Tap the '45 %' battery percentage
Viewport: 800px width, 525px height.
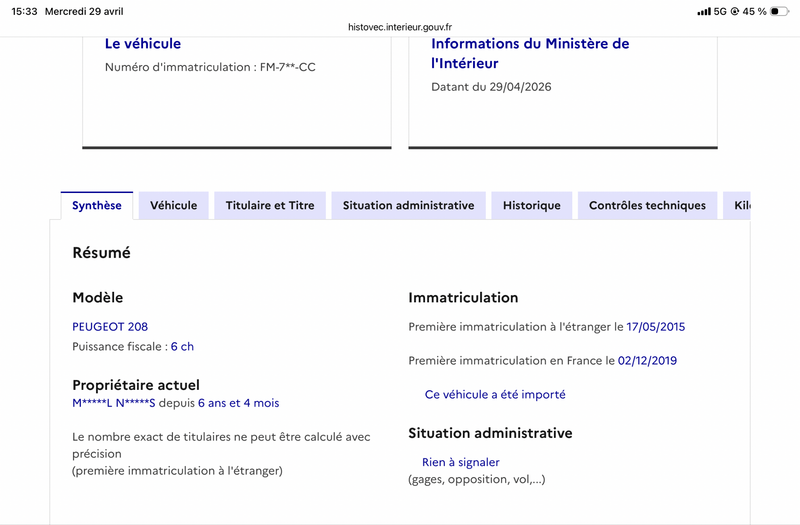tap(755, 11)
